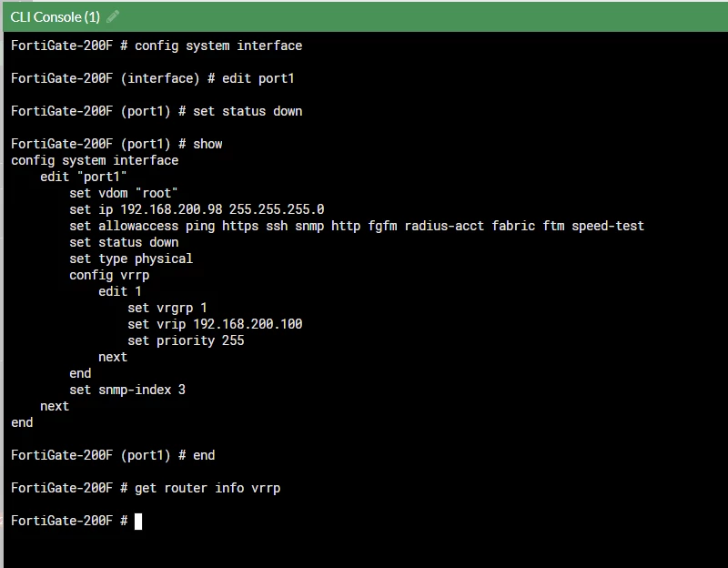
Task: Click the 'edit port1' command line
Action: 152,78
